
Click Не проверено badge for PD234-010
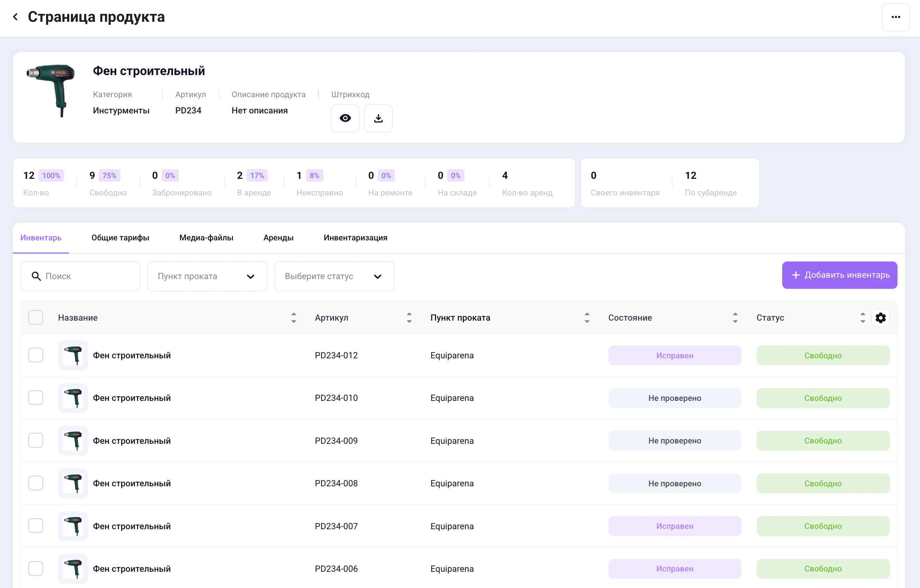click(x=674, y=398)
